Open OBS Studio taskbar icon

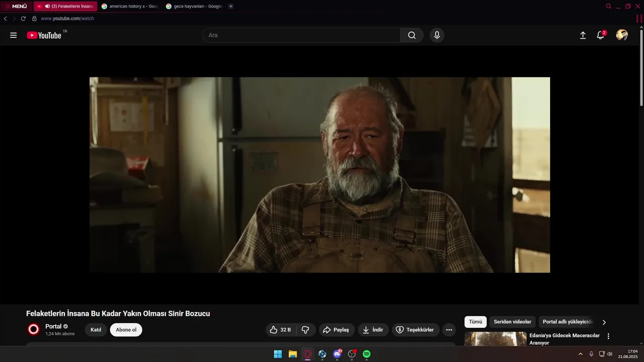pyautogui.click(x=352, y=354)
